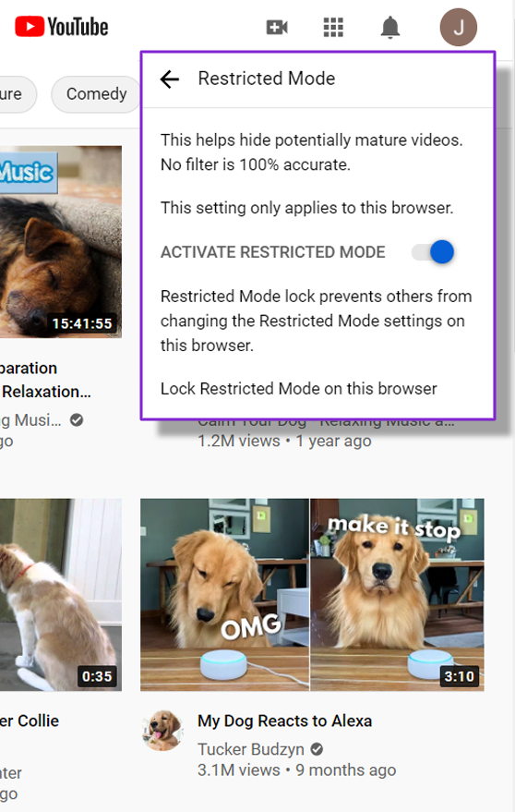This screenshot has height=812, width=515.
Task: Play the golden retriever Alexa video thumbnail
Action: 312,595
